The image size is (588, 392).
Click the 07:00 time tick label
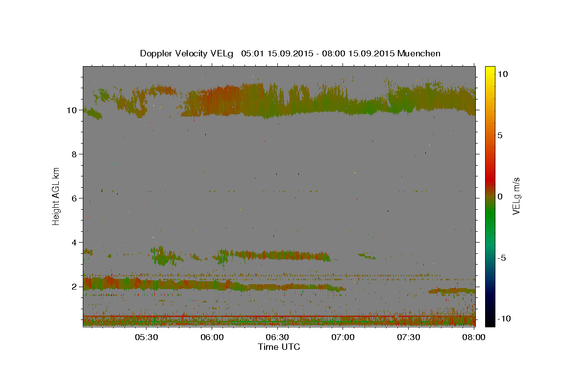343,337
